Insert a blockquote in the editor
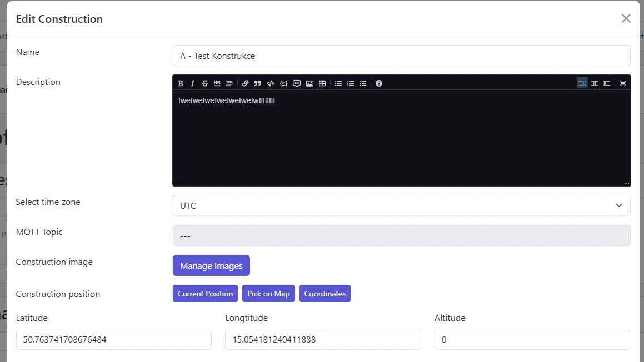This screenshot has height=362, width=644. tap(258, 83)
